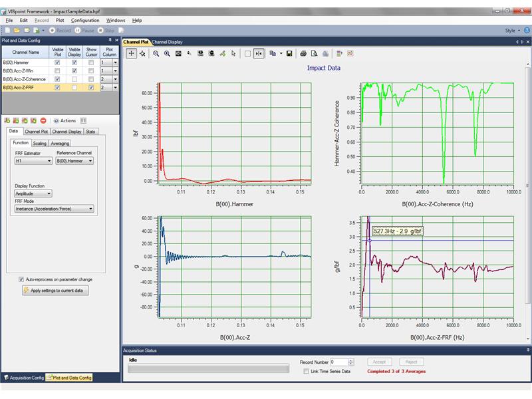Viewport: 532px width, 399px height.
Task: Click Apply settings to current data button
Action: tap(55, 291)
